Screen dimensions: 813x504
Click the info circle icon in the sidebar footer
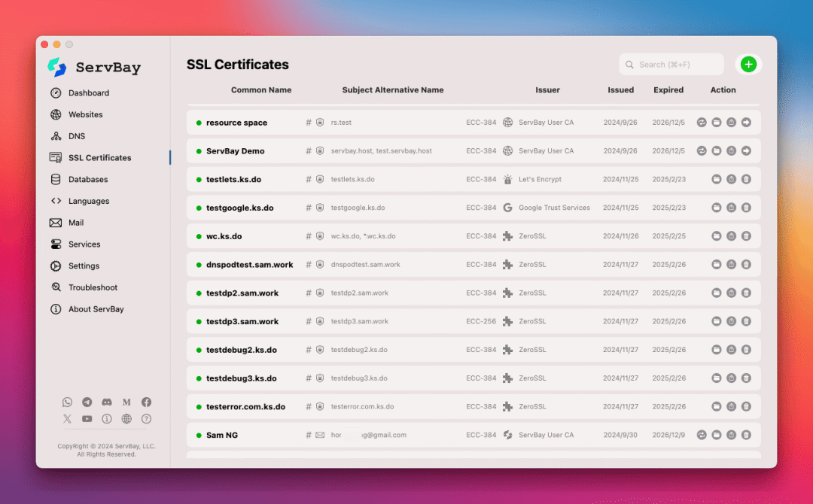point(107,418)
